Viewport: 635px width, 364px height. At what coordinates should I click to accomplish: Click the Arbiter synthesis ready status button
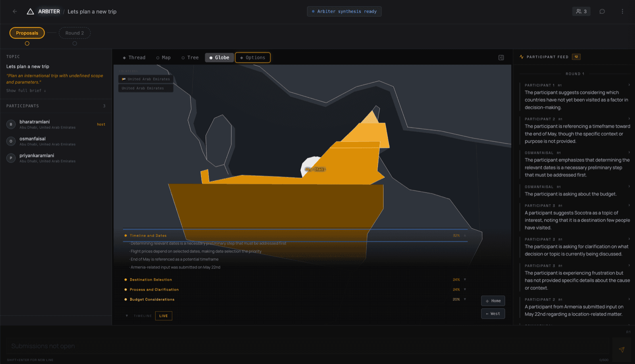(344, 11)
